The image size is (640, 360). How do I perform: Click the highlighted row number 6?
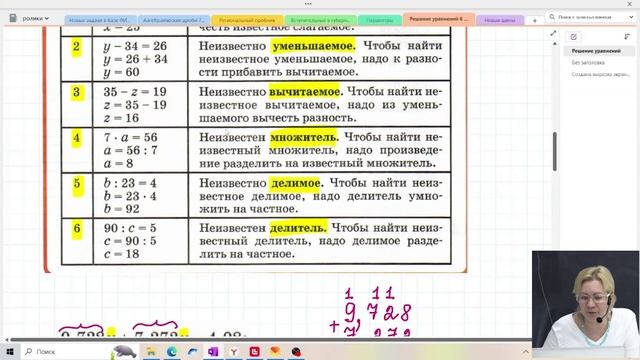tap(77, 228)
